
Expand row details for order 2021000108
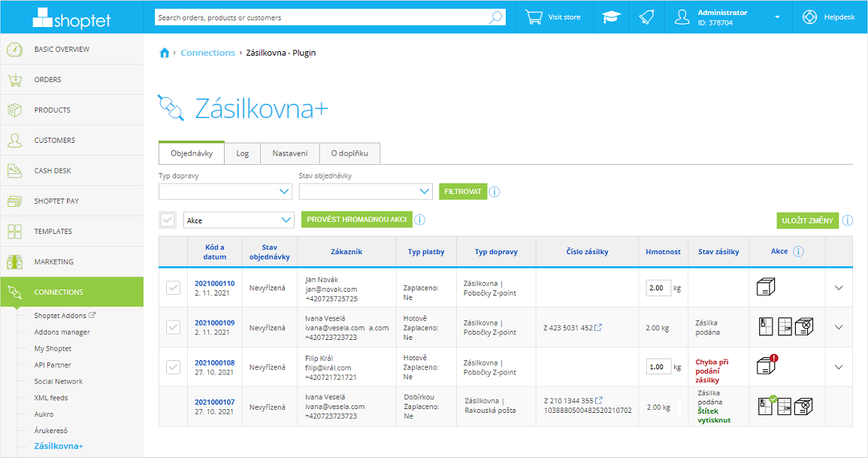point(839,367)
